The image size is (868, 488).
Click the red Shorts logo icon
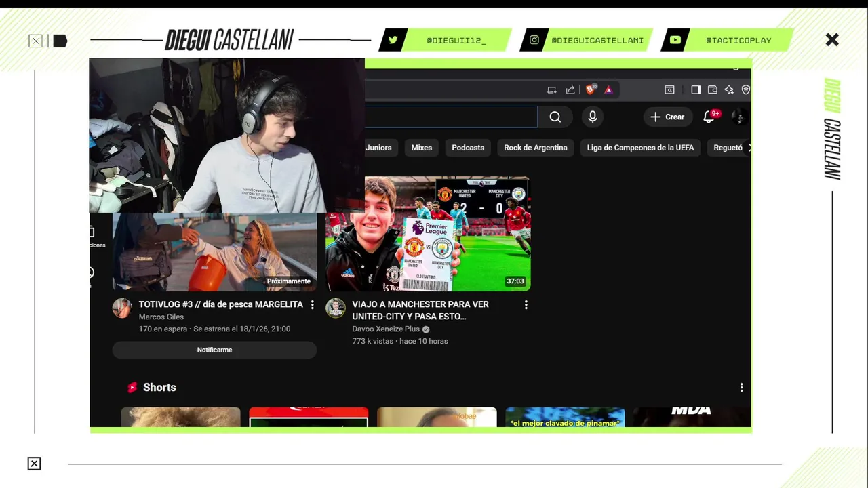(132, 388)
